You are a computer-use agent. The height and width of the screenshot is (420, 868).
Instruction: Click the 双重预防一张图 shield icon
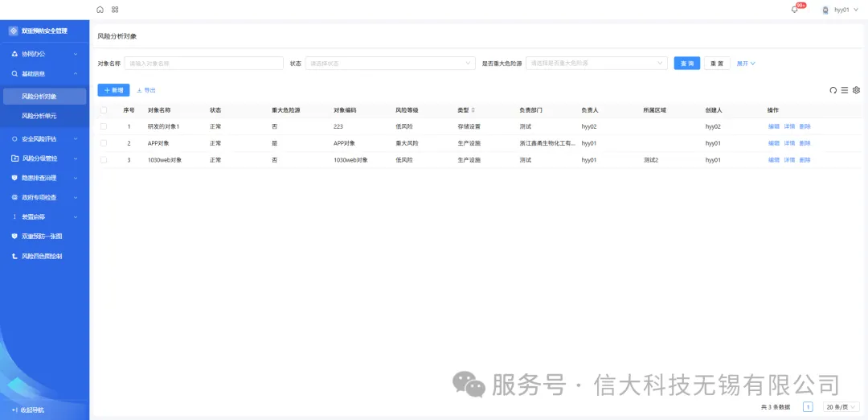click(x=14, y=236)
